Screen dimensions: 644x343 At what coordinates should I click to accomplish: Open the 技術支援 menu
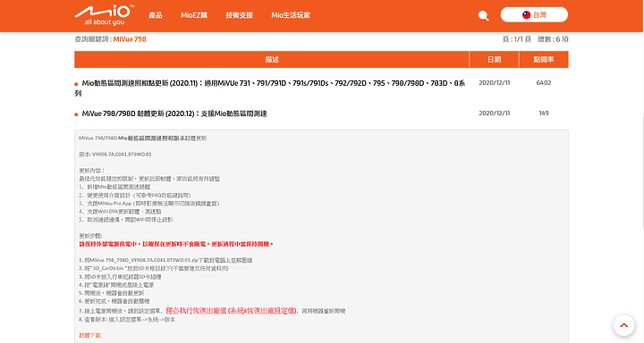(x=239, y=15)
